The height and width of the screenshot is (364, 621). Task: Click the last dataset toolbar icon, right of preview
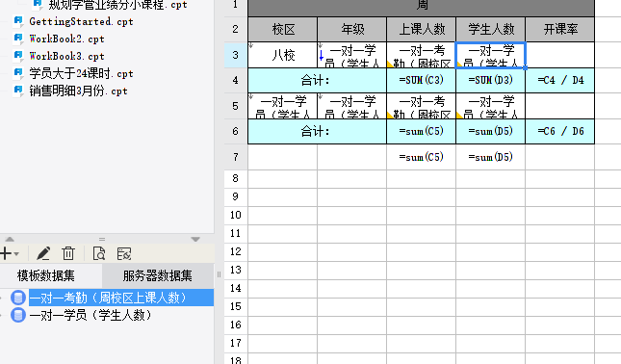(124, 253)
